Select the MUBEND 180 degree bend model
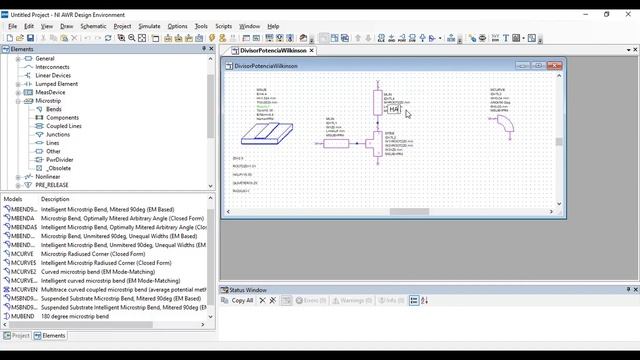 point(104,316)
